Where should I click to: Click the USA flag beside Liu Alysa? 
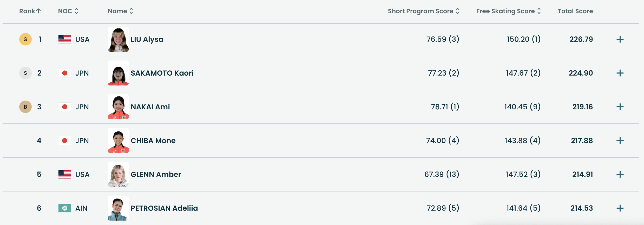pyautogui.click(x=65, y=39)
